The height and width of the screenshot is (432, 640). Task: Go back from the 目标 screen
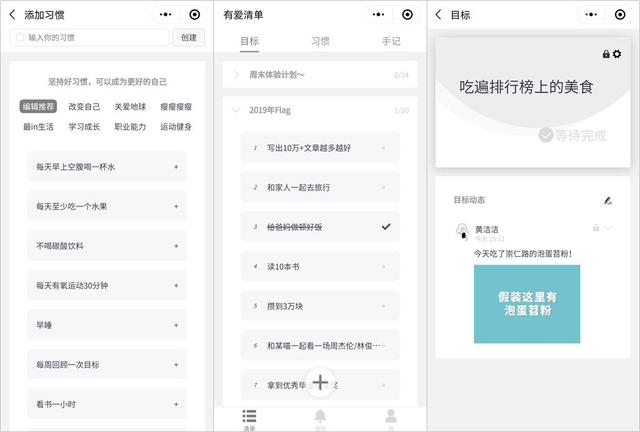438,15
